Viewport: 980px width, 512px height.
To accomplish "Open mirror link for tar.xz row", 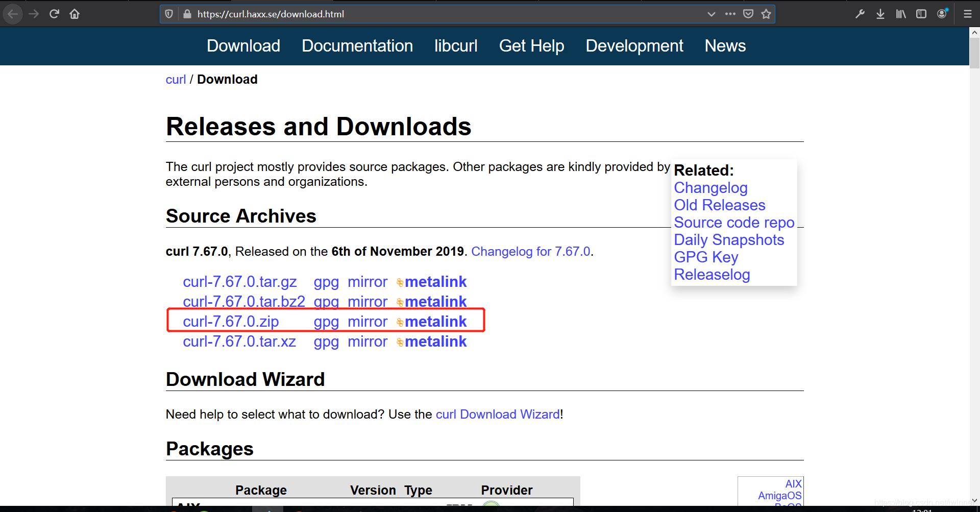I will click(367, 342).
